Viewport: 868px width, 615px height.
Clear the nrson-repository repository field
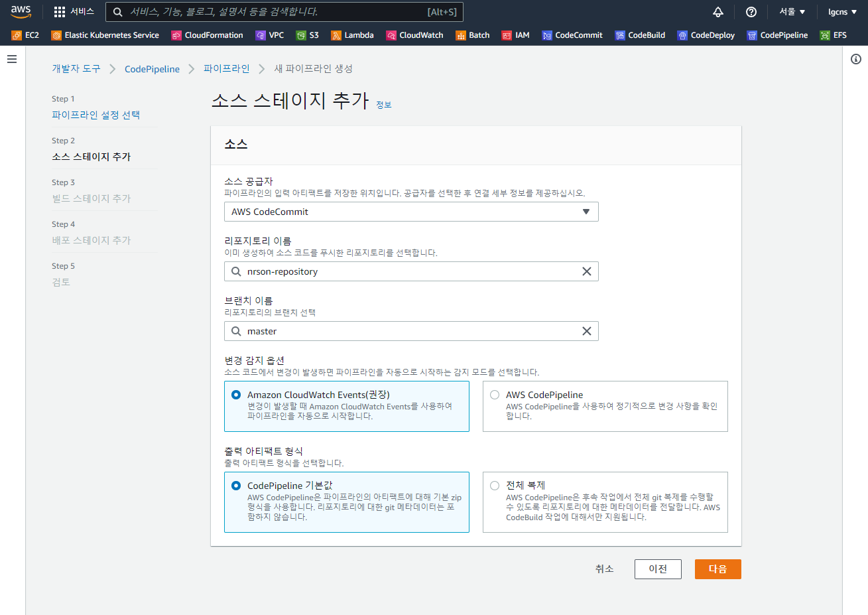click(x=587, y=271)
